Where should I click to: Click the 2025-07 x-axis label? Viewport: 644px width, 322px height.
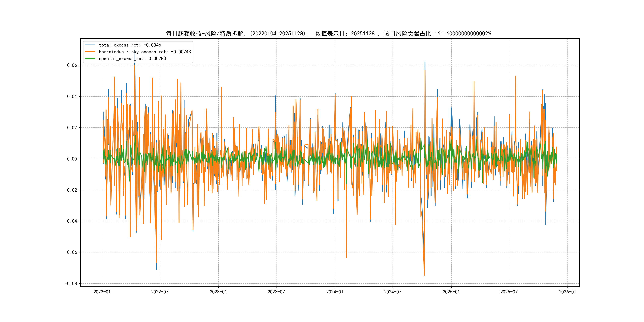(x=509, y=292)
